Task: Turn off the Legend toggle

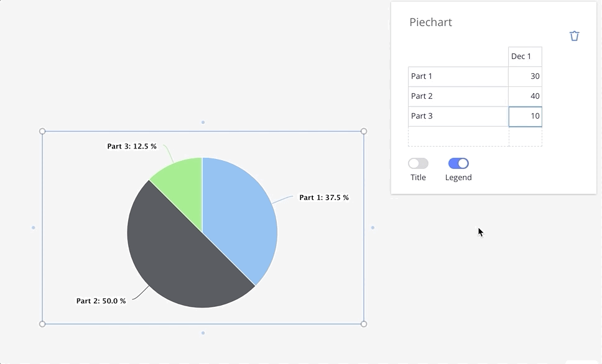Action: [x=458, y=163]
